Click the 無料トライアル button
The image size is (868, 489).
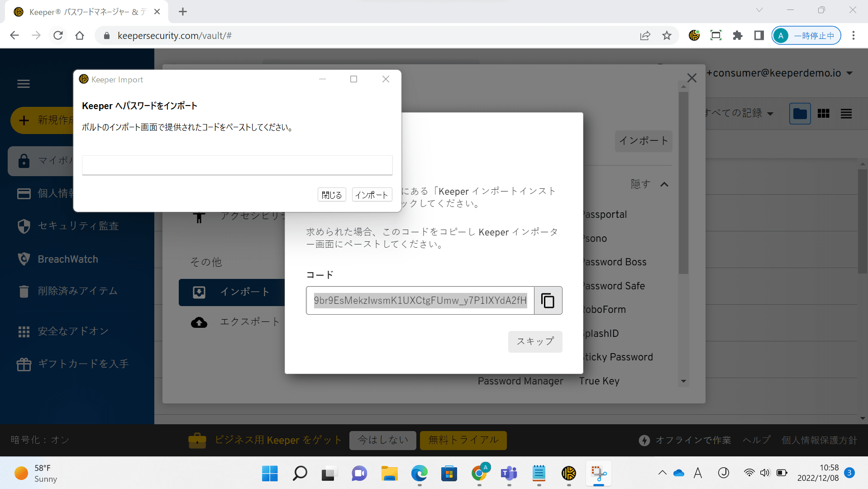point(463,440)
